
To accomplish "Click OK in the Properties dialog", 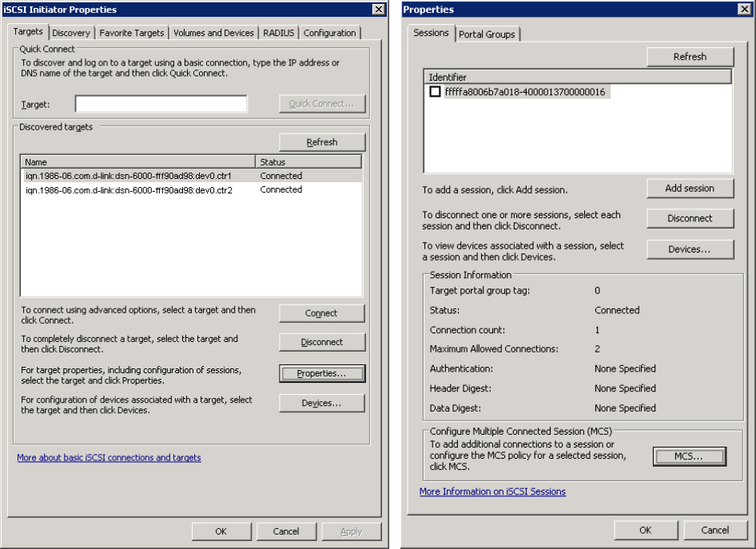I will click(646, 530).
